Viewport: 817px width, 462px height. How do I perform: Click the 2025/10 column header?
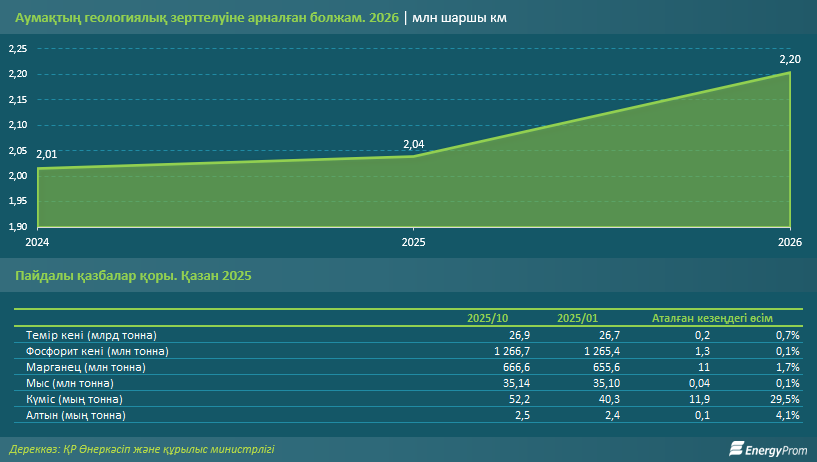point(488,318)
